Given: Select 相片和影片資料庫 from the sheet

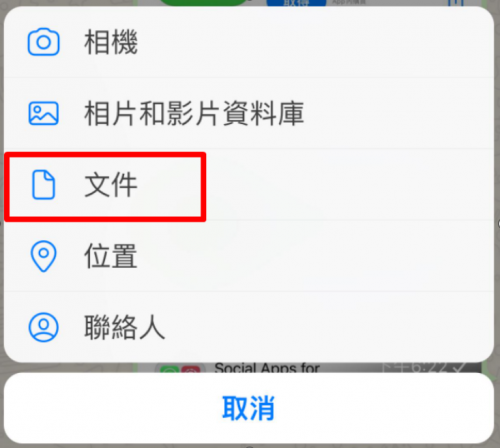Looking at the screenshot, I should tap(194, 113).
